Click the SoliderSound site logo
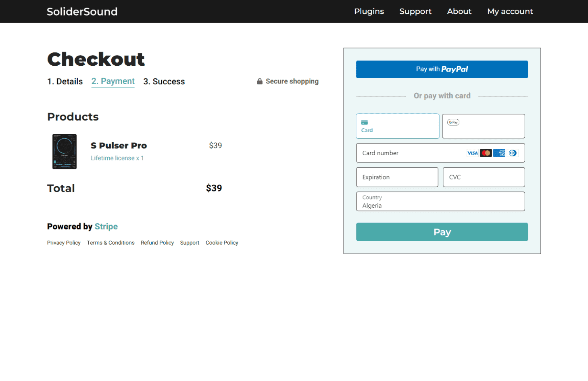Image resolution: width=588 pixels, height=381 pixels. point(82,12)
